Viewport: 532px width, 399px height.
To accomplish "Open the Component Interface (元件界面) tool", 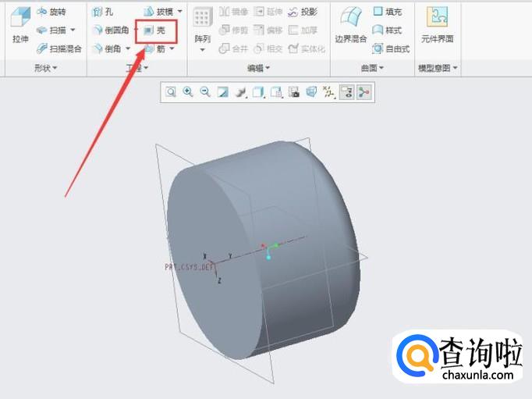I will (438, 25).
